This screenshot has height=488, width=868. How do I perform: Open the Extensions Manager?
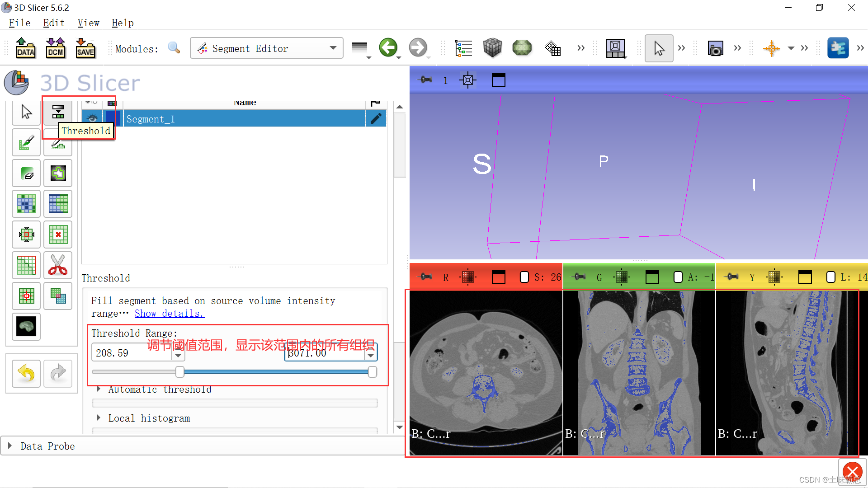(x=838, y=48)
